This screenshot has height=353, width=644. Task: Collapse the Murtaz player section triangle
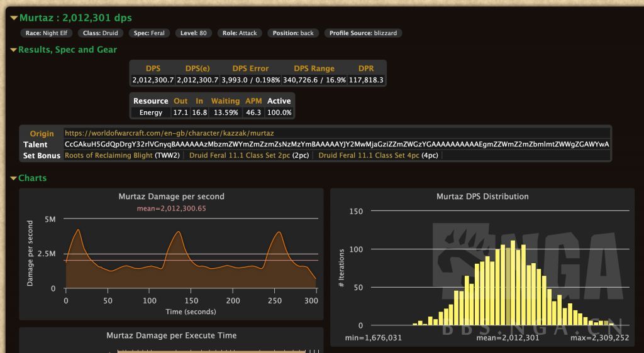pyautogui.click(x=14, y=18)
